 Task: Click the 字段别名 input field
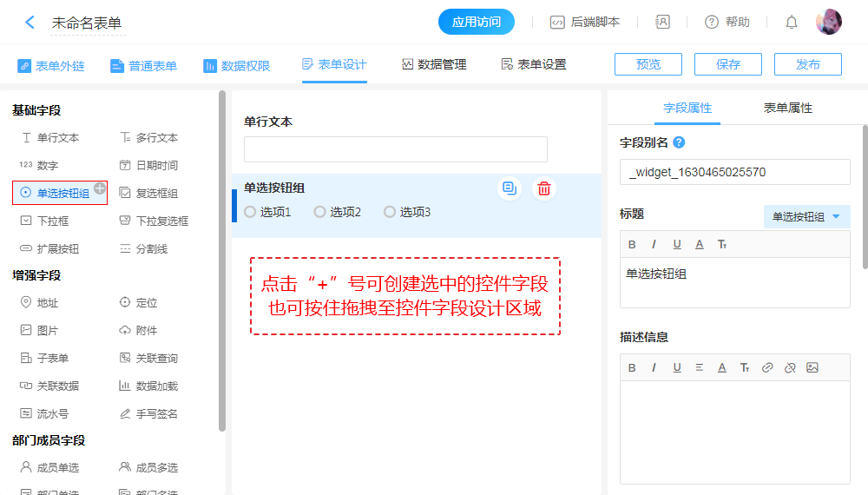734,172
